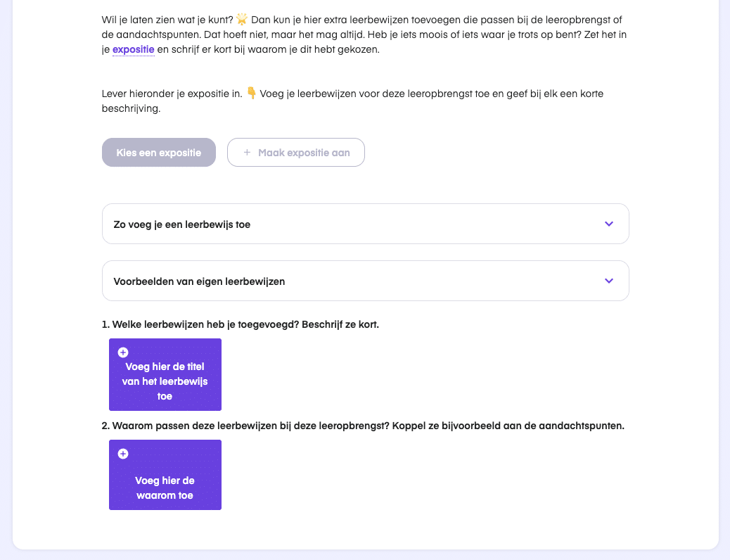Screen dimensions: 730x560
Task: Click the pointing-down hand emoji
Action: (251, 93)
